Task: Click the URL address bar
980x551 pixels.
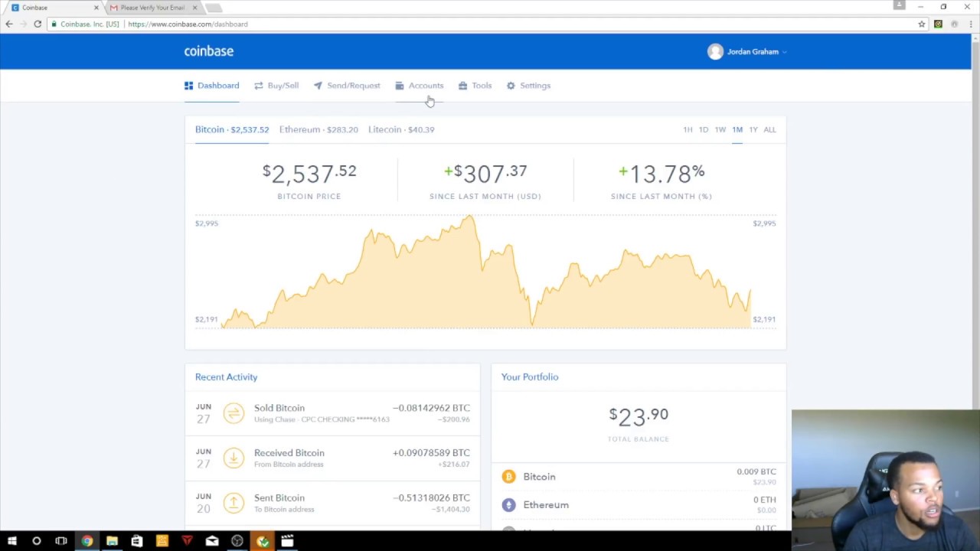Action: pos(485,24)
